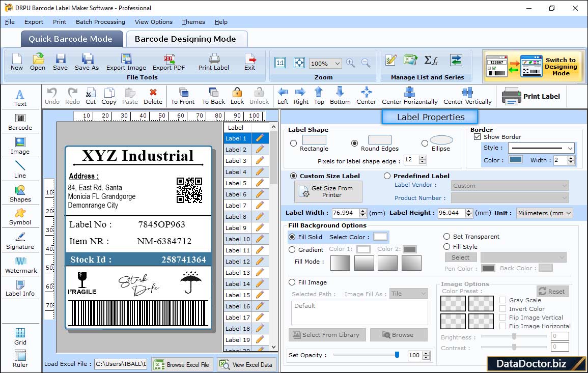Export label as PDF
This screenshot has width=588, height=373.
click(x=169, y=62)
